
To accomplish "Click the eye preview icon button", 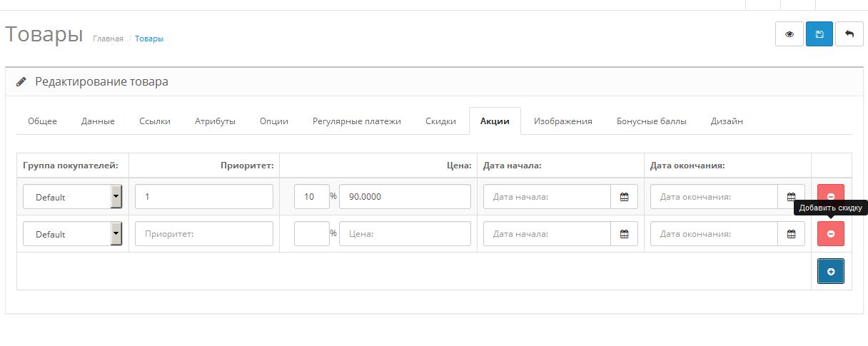I will coord(789,34).
